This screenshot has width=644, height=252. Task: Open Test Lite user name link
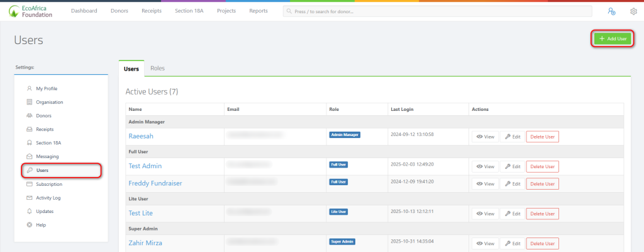(x=140, y=213)
